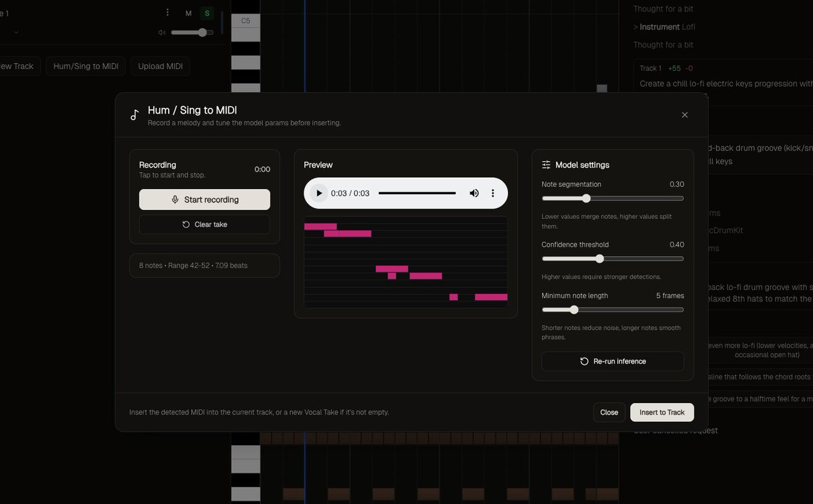
Task: Open the track three-dot options menu
Action: [167, 12]
